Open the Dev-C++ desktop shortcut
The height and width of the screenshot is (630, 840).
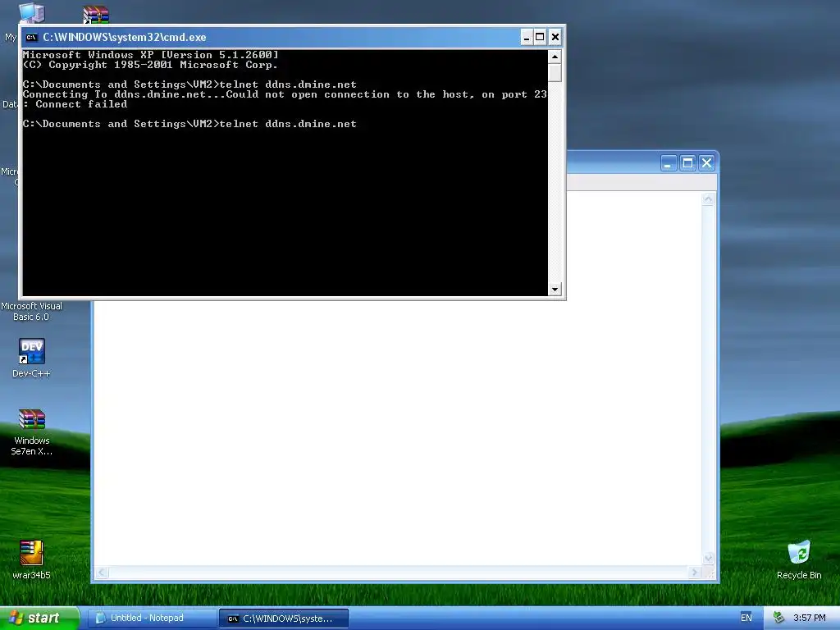click(x=32, y=358)
